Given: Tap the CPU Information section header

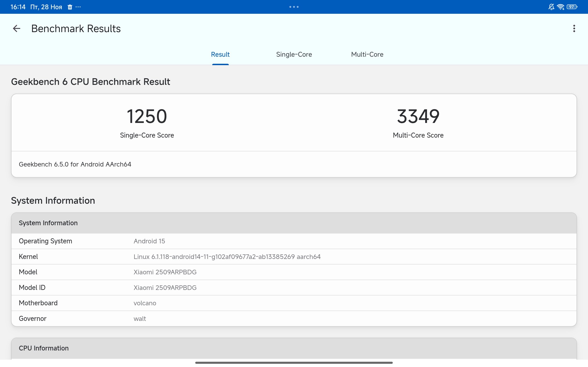Looking at the screenshot, I should tap(44, 348).
